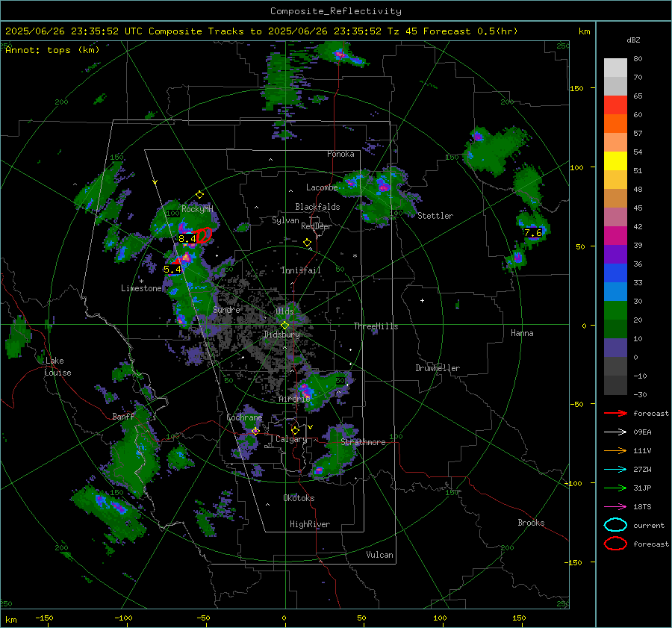Click the Lacombe city label
672x628 pixels.
(322, 187)
